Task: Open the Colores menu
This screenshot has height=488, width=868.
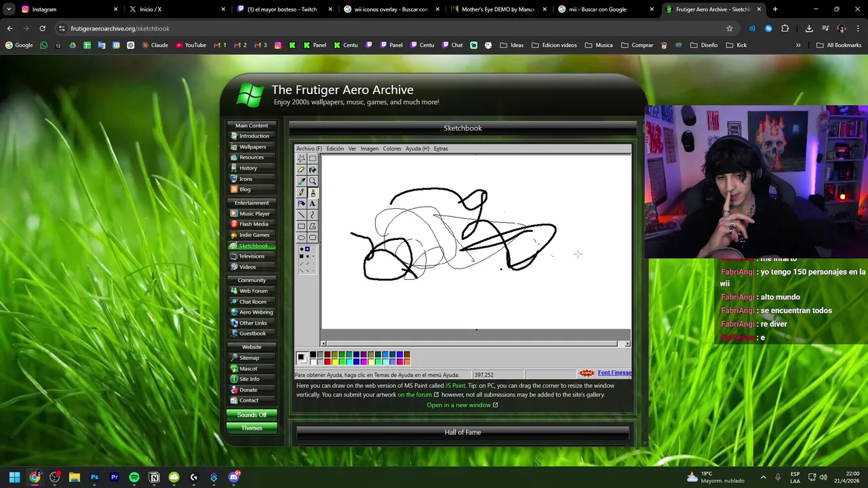Action: [x=392, y=148]
